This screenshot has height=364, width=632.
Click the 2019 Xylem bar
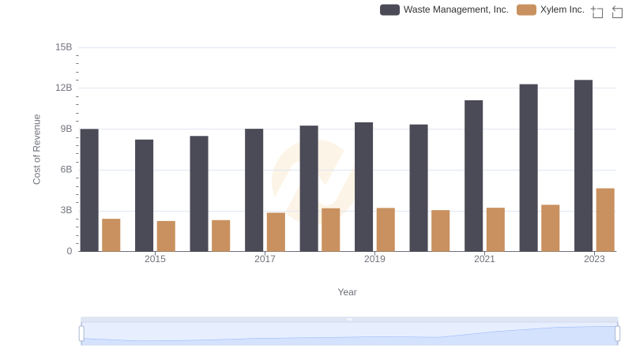(386, 230)
